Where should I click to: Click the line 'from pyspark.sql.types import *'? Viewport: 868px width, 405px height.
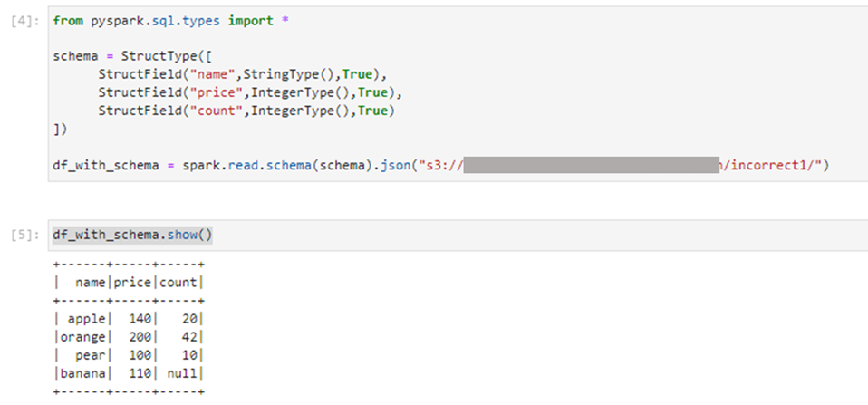pyautogui.click(x=171, y=21)
